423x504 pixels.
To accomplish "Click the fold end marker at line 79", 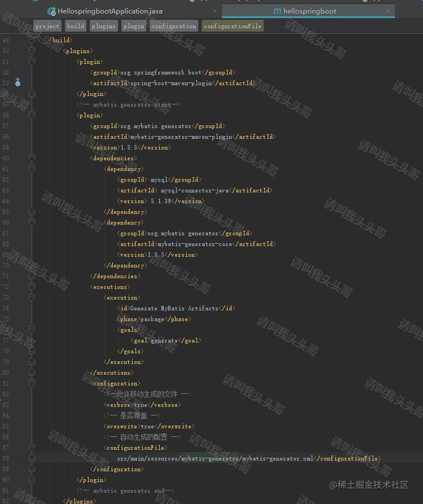I will pyautogui.click(x=32, y=362).
